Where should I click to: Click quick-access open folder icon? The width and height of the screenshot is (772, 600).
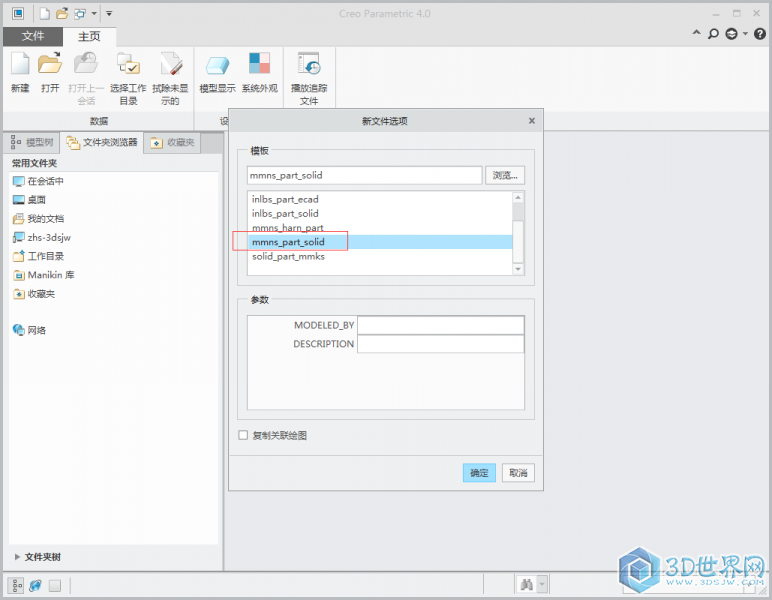click(62, 14)
